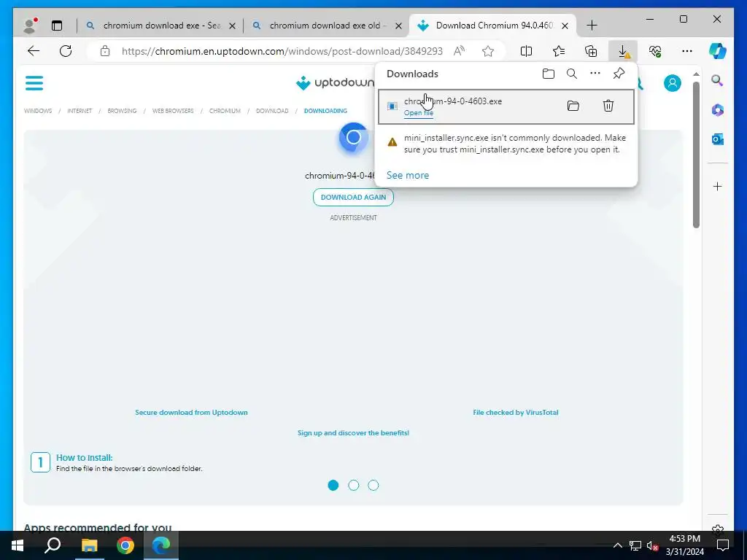
Task: Open a new tab with plus button
Action: click(x=592, y=26)
